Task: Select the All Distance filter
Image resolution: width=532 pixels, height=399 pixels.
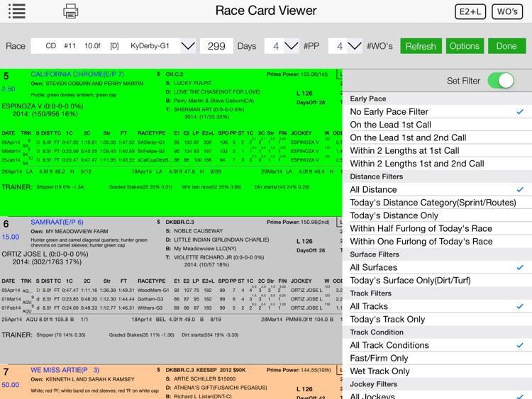Action: pos(437,189)
